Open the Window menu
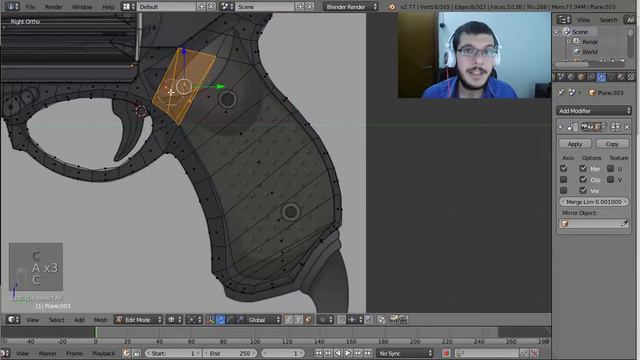The image size is (640, 360). coord(82,7)
